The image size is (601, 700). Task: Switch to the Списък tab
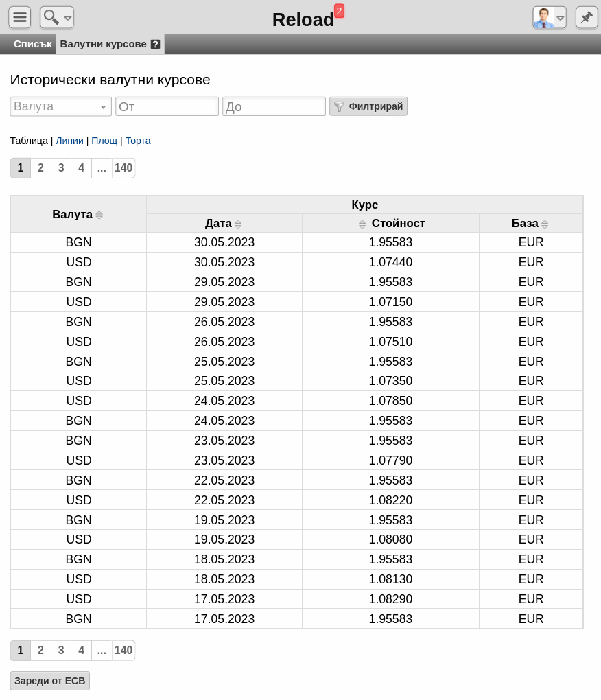tap(32, 44)
